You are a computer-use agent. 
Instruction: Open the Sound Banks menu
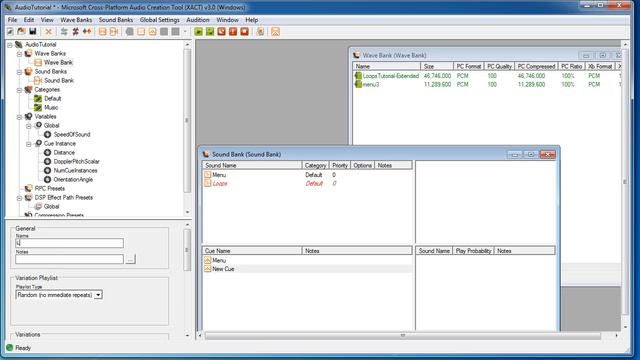pos(116,20)
